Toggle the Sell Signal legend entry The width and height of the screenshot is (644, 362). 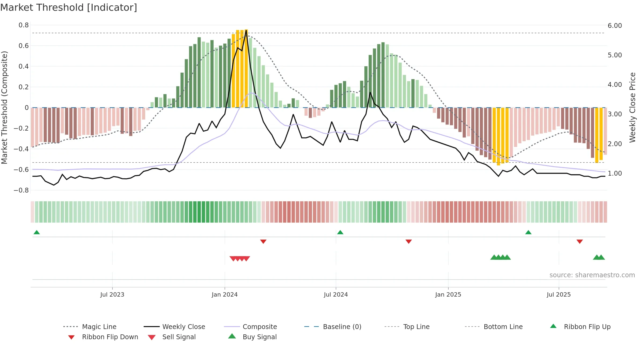click(172, 337)
